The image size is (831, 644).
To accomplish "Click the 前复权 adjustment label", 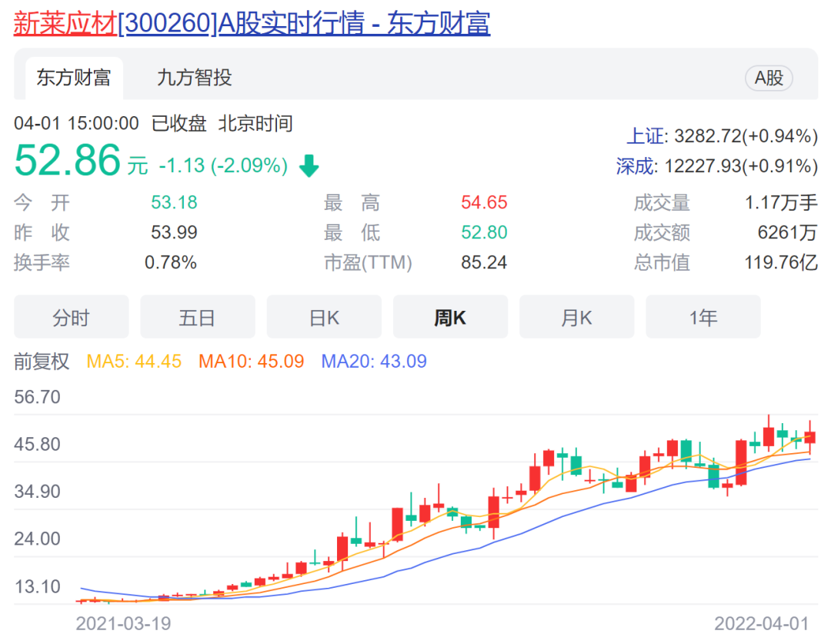I will (42, 361).
